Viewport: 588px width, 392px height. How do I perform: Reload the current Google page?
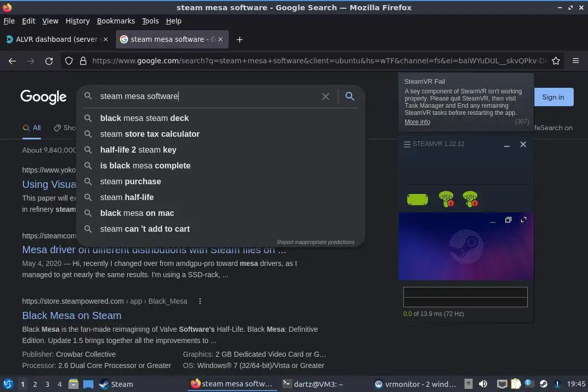[x=49, y=61]
